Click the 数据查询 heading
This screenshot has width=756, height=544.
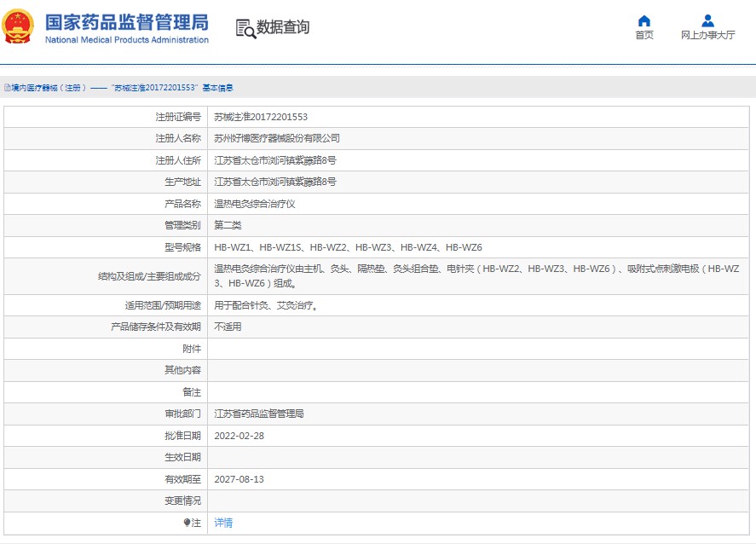282,27
